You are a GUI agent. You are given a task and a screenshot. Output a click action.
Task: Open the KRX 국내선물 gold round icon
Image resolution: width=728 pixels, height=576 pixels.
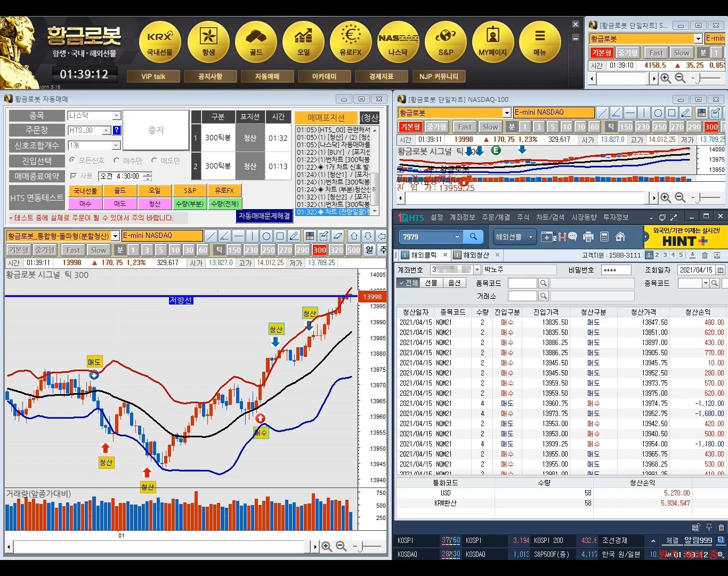160,42
